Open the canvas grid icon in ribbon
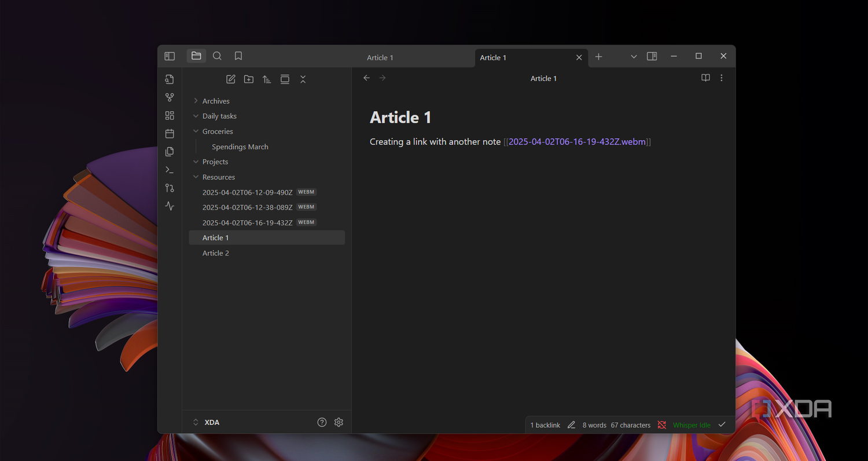 coord(170,116)
